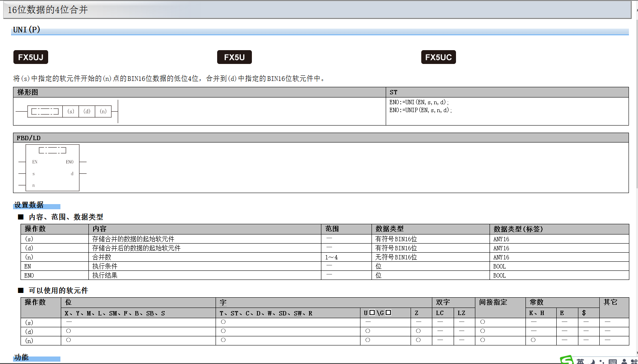Toggle the half-width moon icon
The width and height of the screenshot is (638, 364).
pyautogui.click(x=592, y=362)
